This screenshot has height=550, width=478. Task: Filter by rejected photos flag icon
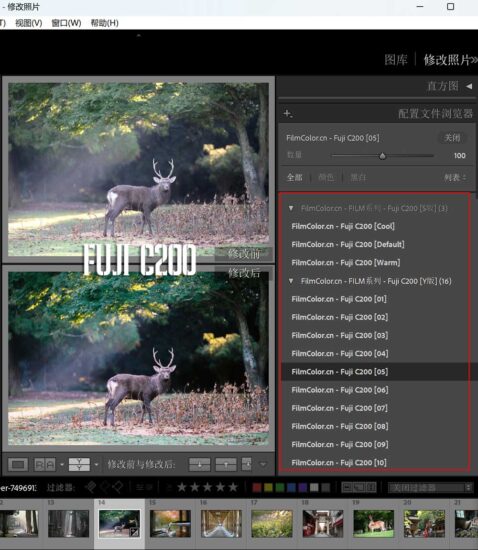click(x=117, y=487)
